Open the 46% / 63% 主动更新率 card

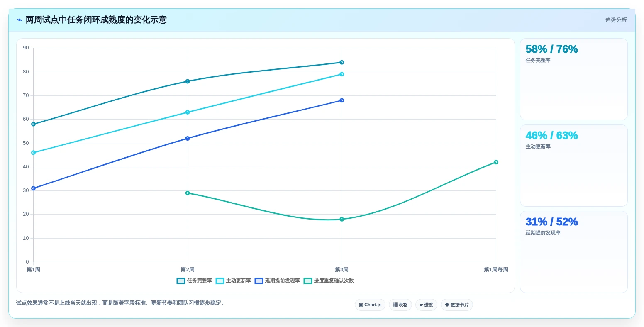coord(574,166)
